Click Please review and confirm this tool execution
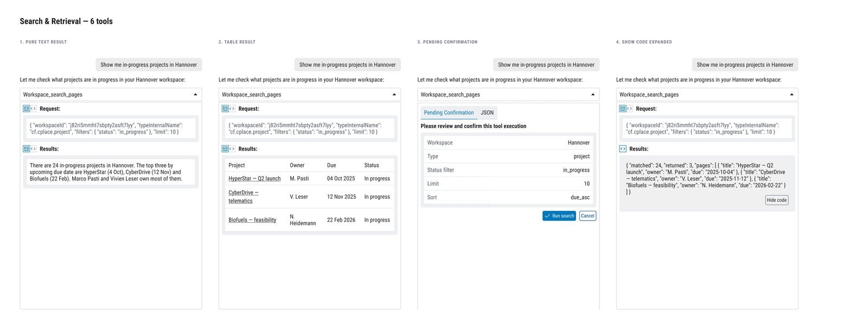Viewport: 868px width, 326px height. click(x=474, y=126)
